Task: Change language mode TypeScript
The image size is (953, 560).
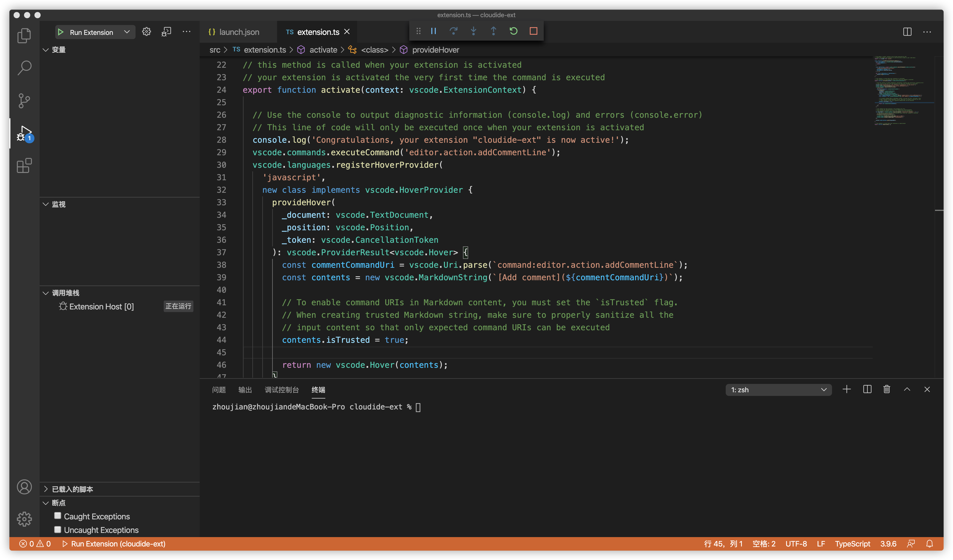Action: pos(852,544)
